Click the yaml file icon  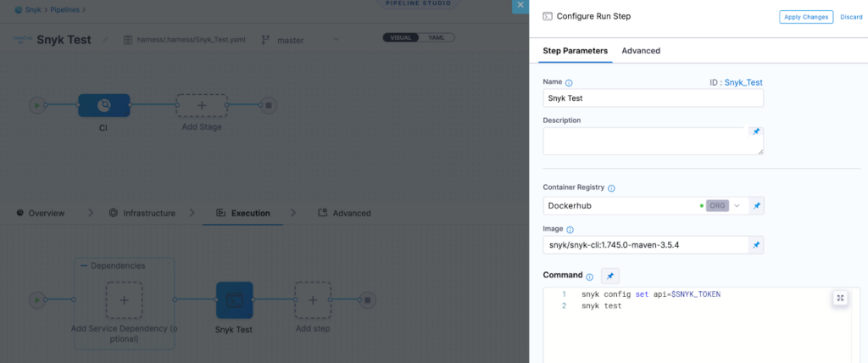[128, 40]
